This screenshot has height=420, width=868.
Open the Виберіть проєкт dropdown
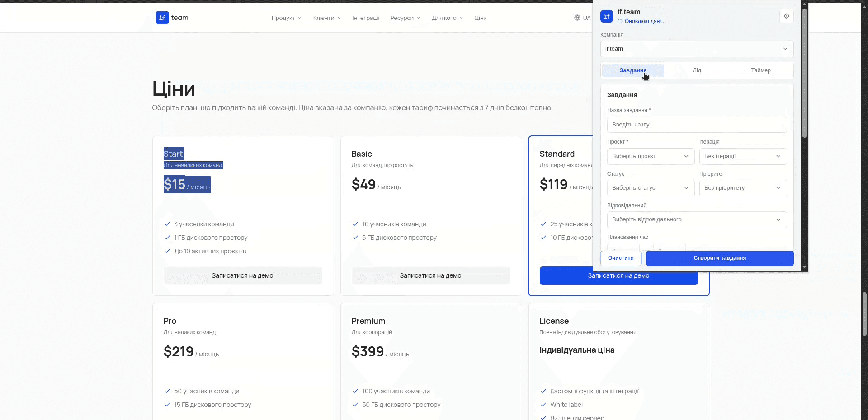click(651, 156)
